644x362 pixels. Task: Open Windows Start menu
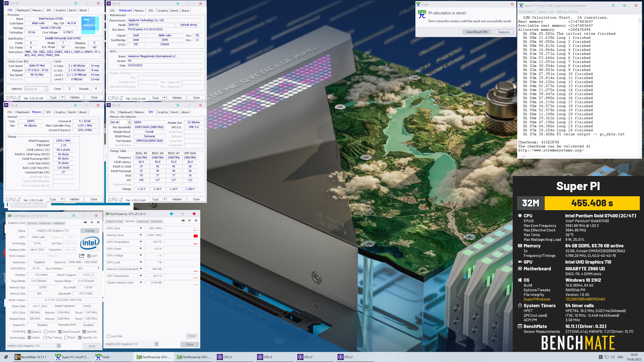click(6, 357)
